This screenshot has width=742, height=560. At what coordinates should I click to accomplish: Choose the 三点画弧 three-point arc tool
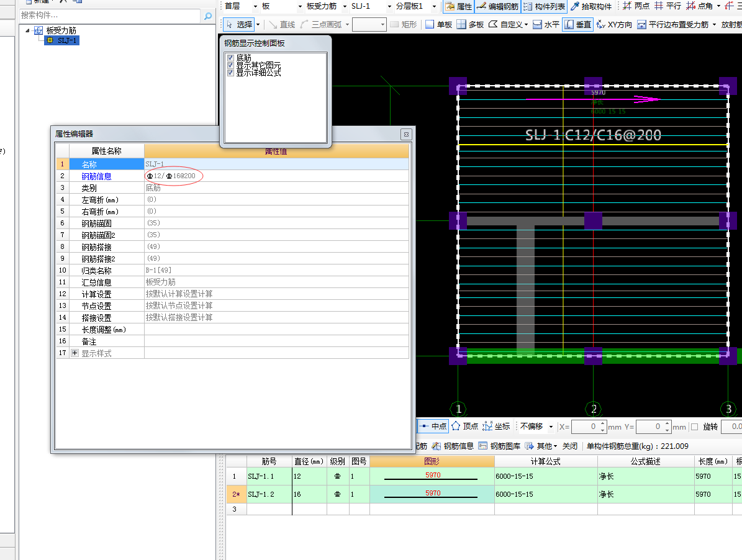tap(321, 24)
